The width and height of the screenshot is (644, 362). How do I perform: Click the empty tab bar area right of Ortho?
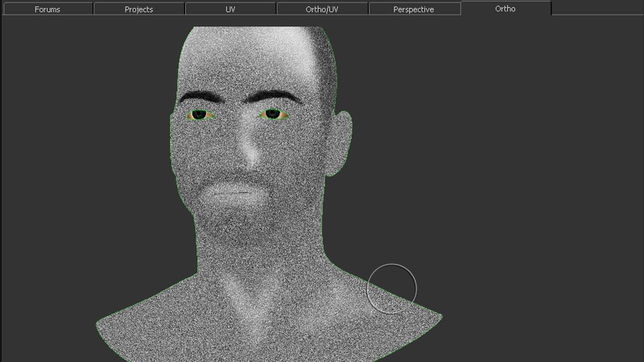[x=596, y=9]
